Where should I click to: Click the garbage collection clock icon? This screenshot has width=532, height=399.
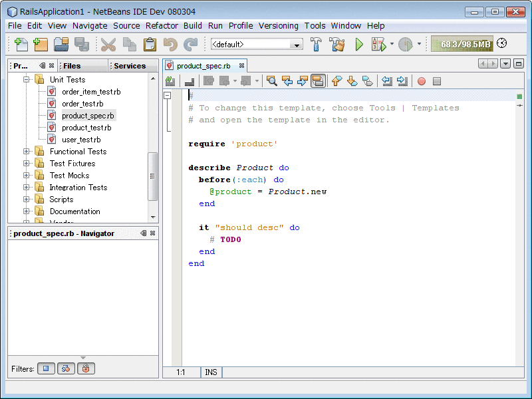[502, 43]
